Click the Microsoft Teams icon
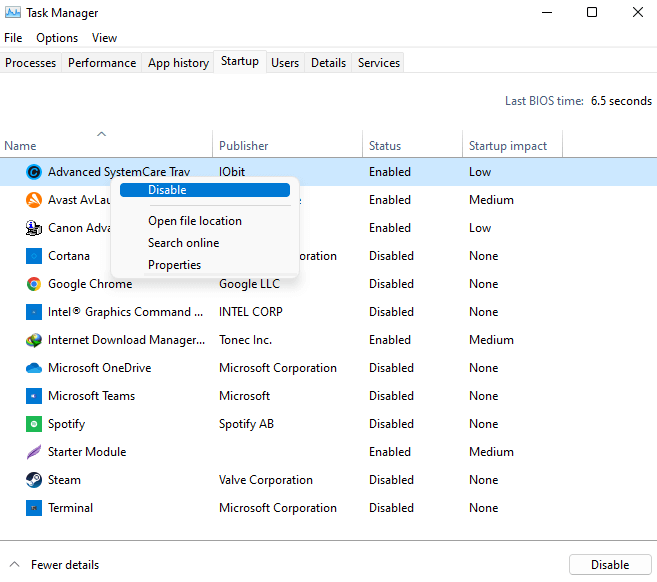The height and width of the screenshot is (582, 657). tap(33, 396)
